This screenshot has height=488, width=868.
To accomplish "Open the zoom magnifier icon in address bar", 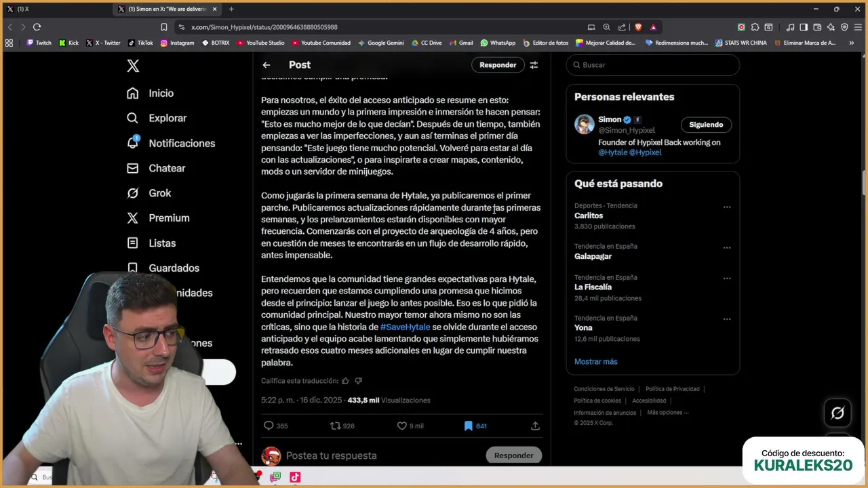I will (x=606, y=27).
